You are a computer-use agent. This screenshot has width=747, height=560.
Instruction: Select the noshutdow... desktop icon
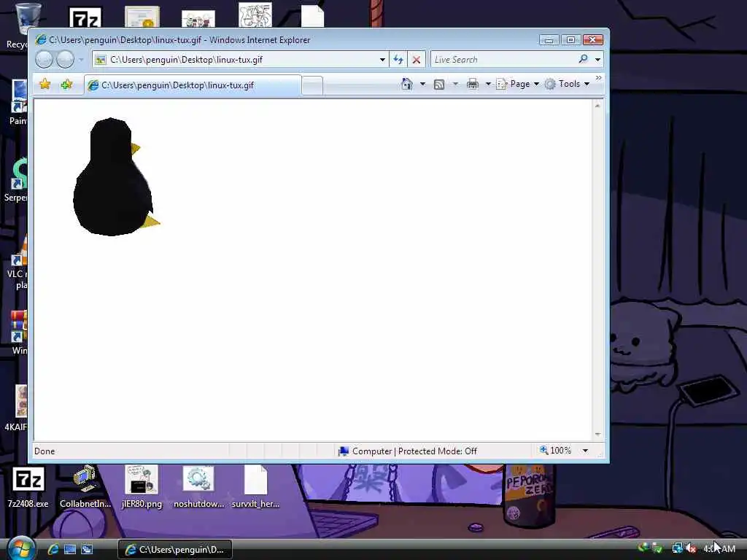(x=198, y=487)
